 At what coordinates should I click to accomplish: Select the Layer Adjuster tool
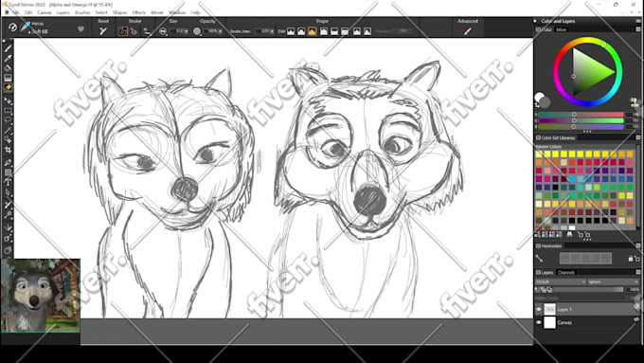[8, 100]
